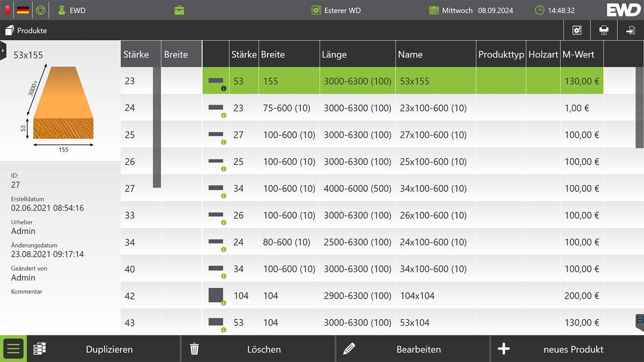Click the EWD user profile icon
Screen dimensions: 644x362
tap(62, 10)
